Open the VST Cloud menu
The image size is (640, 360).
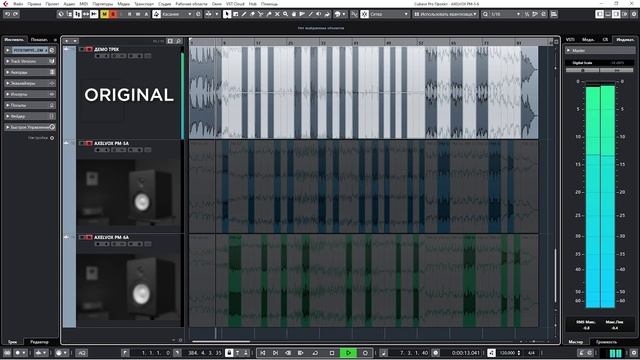[235, 4]
